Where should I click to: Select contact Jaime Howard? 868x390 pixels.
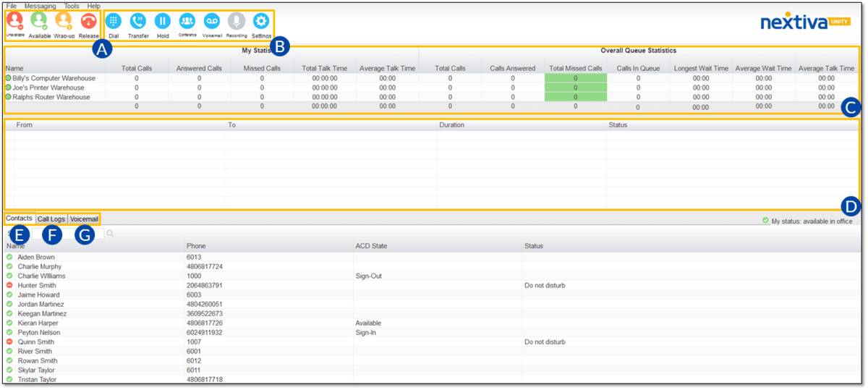37,294
